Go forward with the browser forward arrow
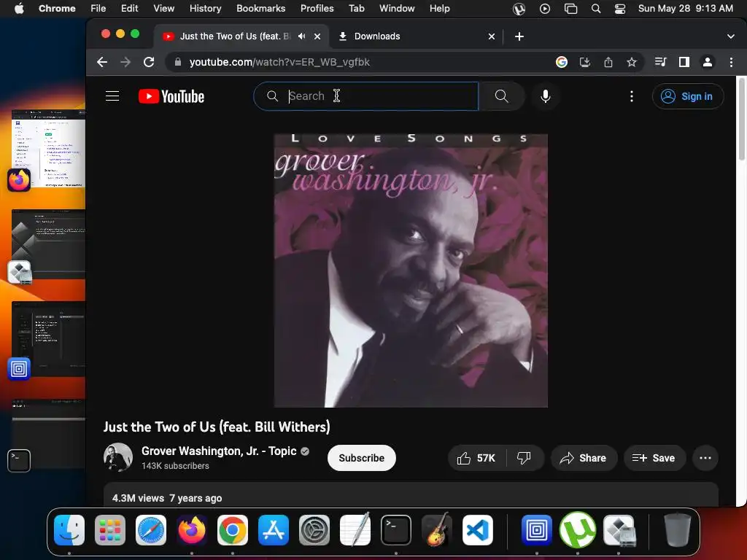Viewport: 747px width, 560px height. [x=125, y=62]
